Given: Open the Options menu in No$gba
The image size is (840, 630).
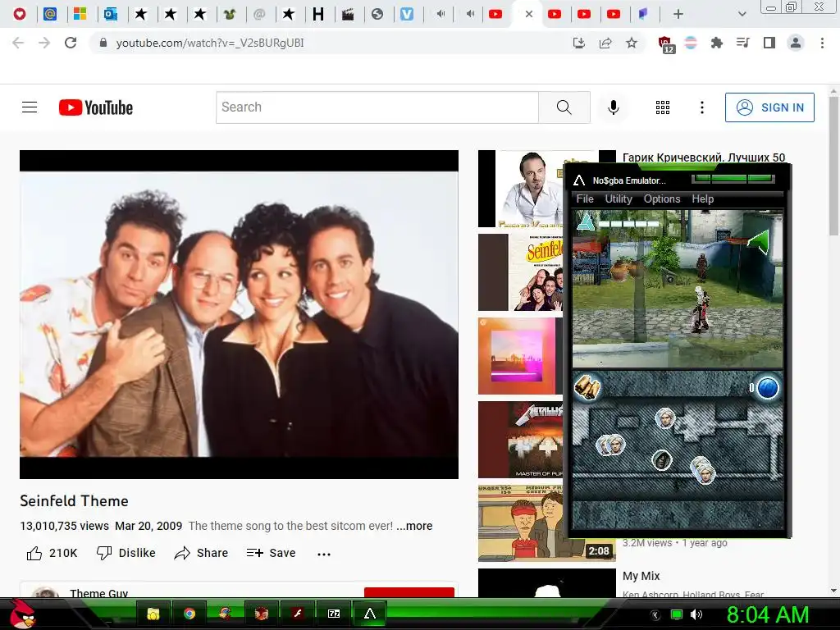Looking at the screenshot, I should (x=662, y=199).
